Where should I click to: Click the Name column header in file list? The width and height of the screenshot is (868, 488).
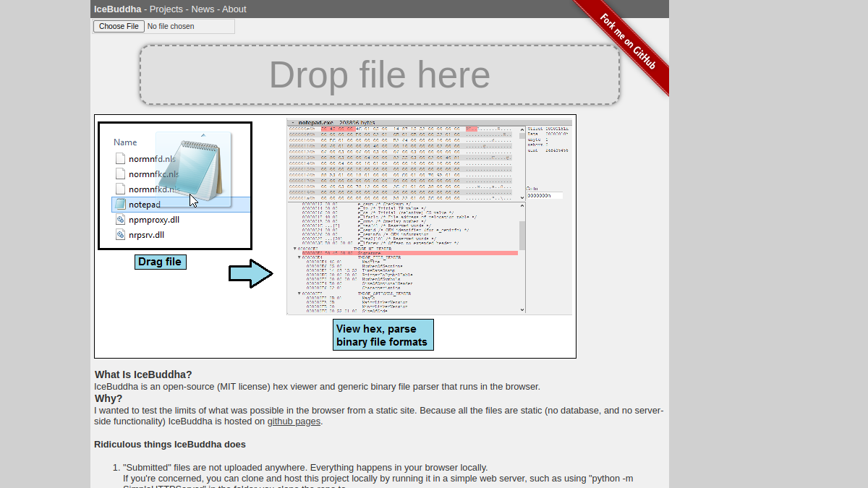(x=125, y=142)
